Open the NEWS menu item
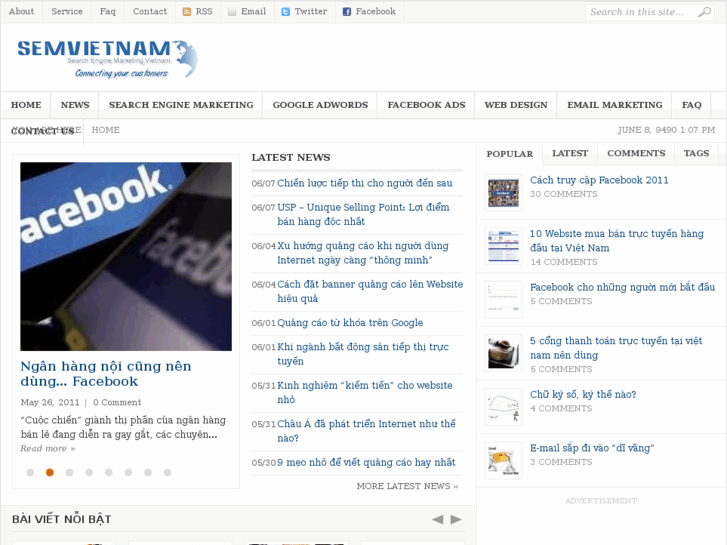The height and width of the screenshot is (545, 727). click(75, 105)
